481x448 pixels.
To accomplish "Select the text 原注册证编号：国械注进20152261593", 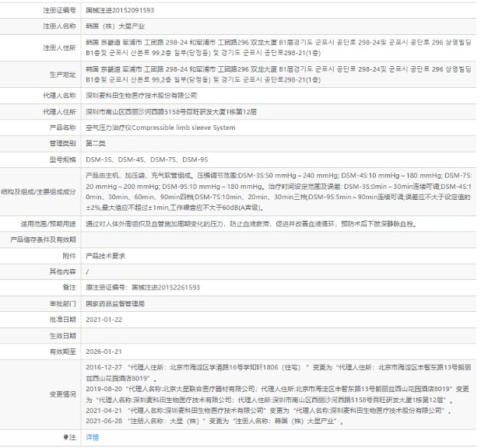I will (143, 288).
